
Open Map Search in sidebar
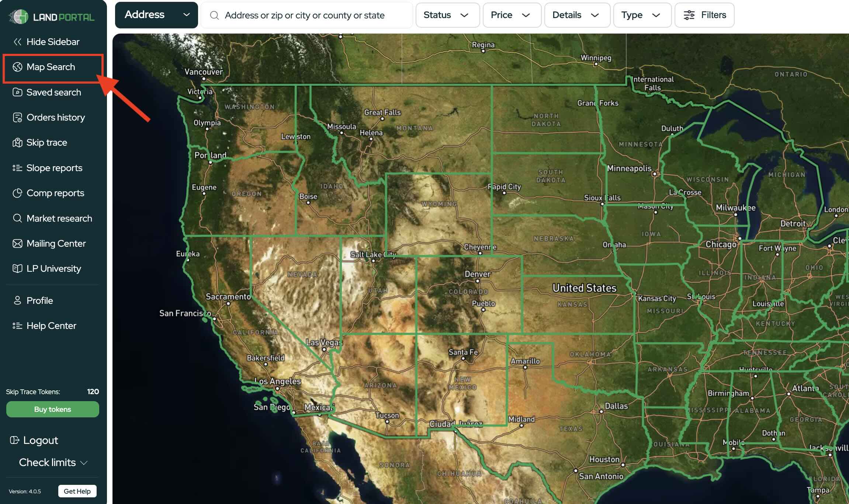(51, 67)
